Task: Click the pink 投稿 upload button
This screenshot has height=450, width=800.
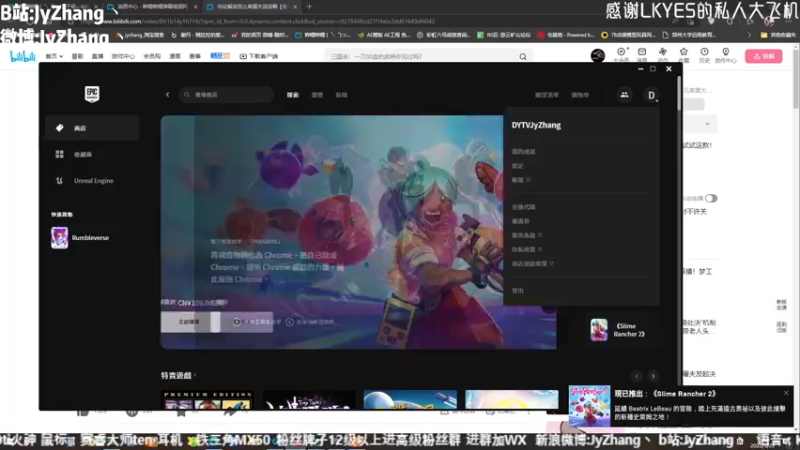Action: click(x=764, y=56)
